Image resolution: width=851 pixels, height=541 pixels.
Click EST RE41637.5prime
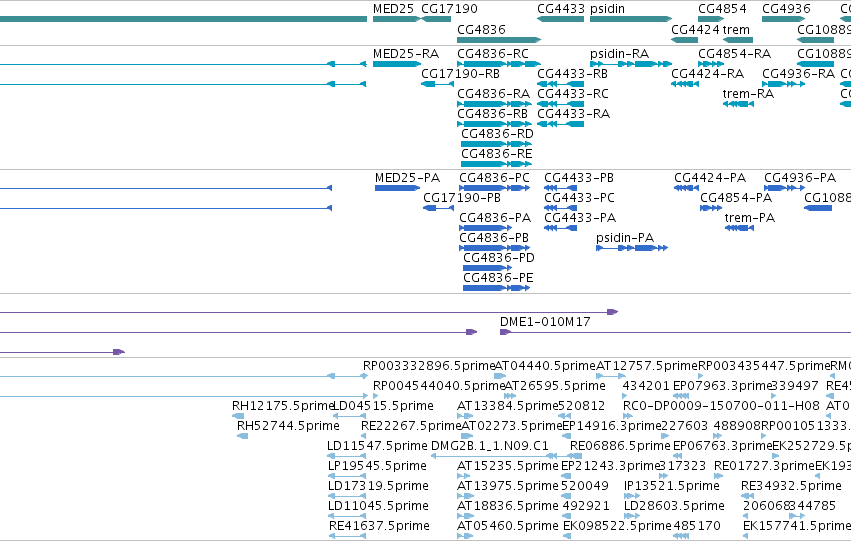click(379, 526)
